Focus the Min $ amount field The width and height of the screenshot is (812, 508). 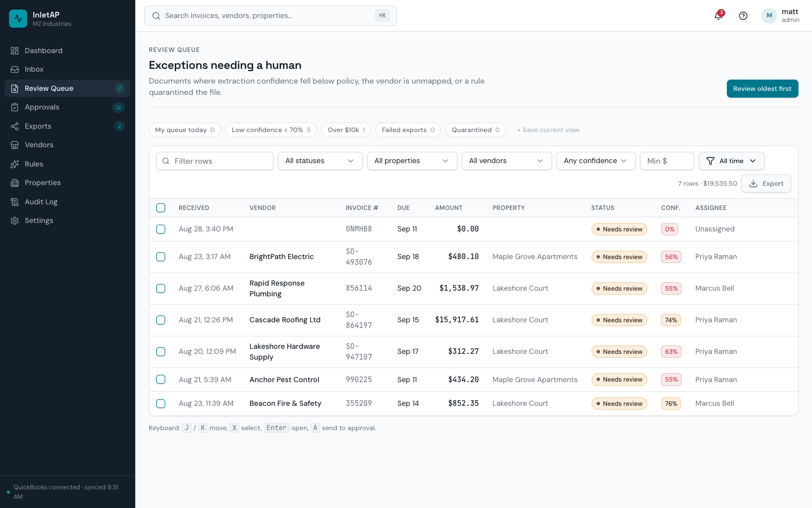coord(667,161)
